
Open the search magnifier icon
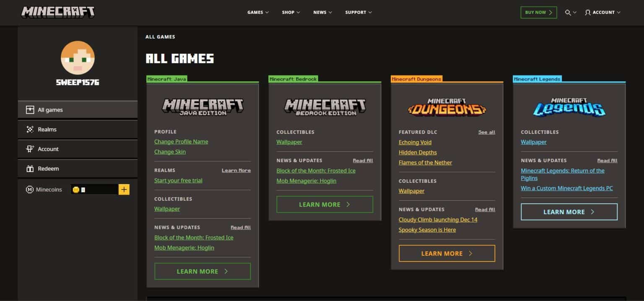pyautogui.click(x=568, y=12)
